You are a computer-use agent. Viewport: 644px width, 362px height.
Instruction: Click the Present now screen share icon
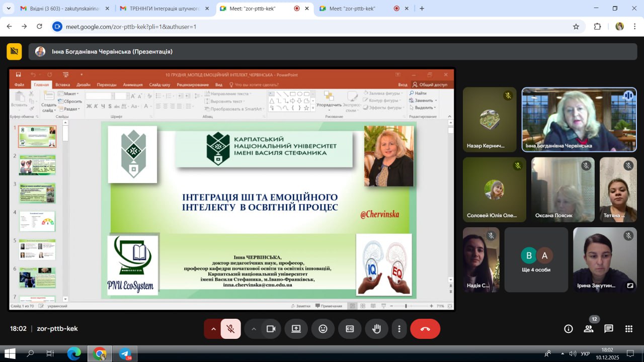click(296, 329)
